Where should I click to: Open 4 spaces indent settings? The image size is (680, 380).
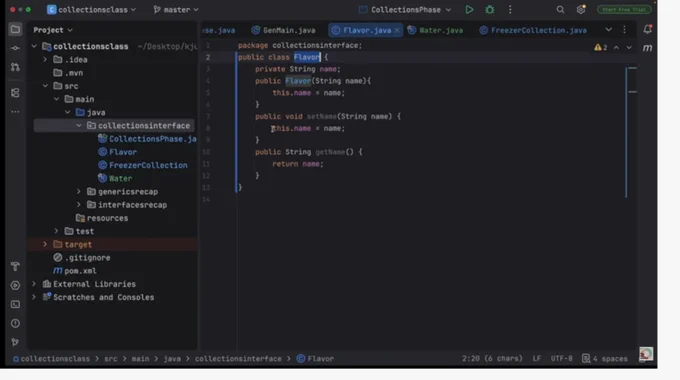pos(605,359)
